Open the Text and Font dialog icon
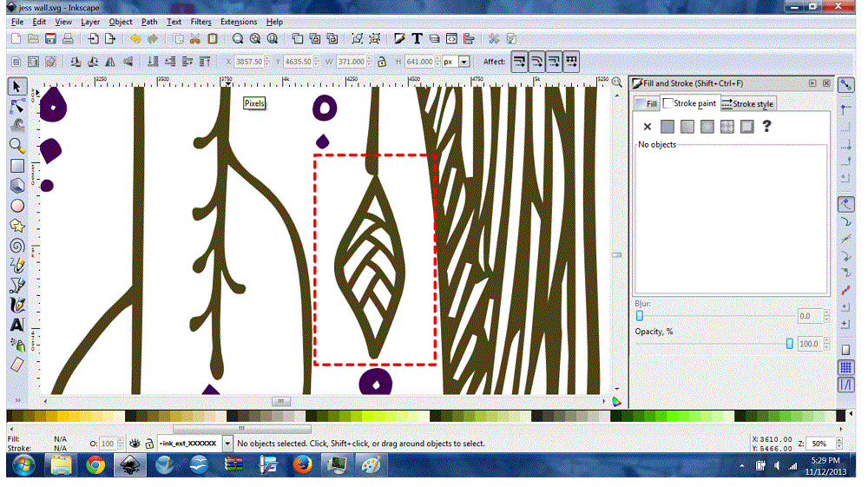This screenshot has width=868, height=487. 418,39
